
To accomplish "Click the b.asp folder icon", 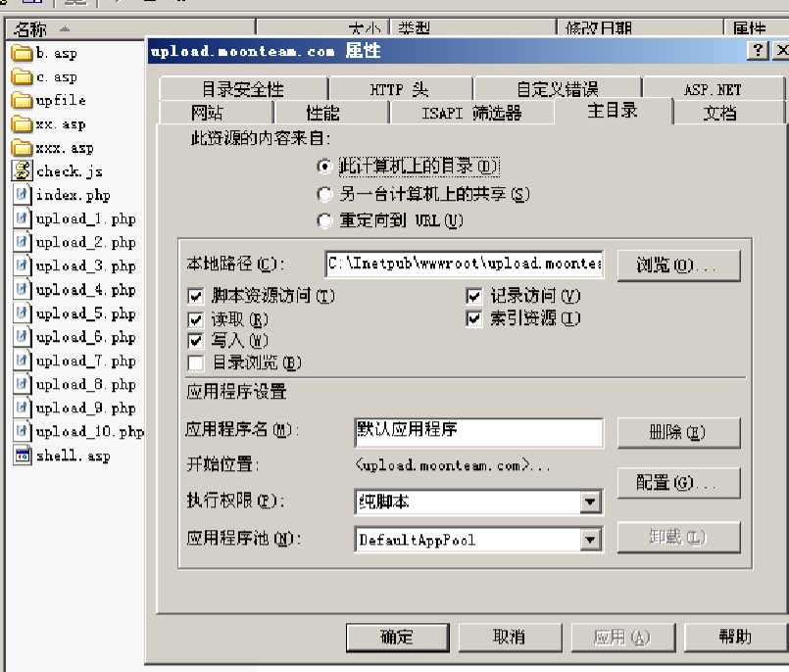I will coord(22,53).
